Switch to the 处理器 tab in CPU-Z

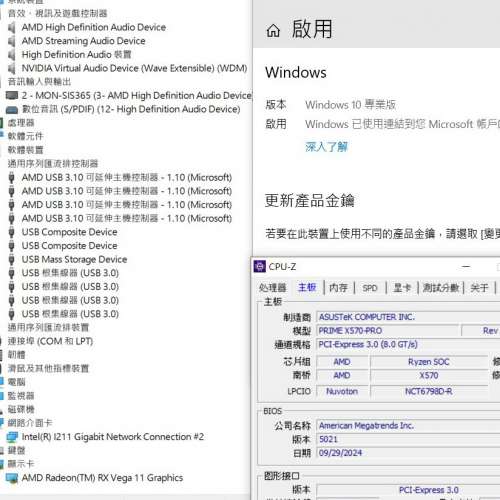tap(273, 287)
